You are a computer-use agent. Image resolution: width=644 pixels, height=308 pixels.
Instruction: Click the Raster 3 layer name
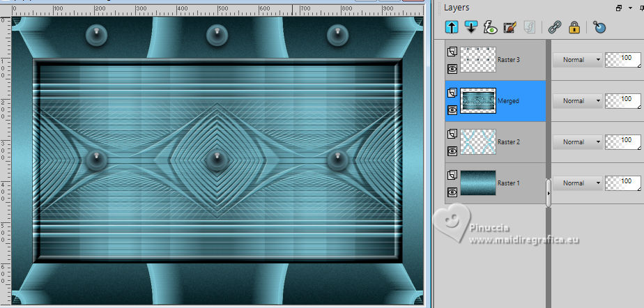pos(509,60)
